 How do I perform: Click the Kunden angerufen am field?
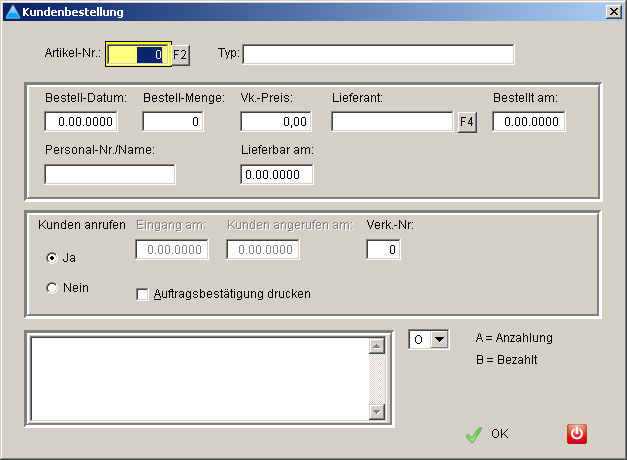pyautogui.click(x=263, y=250)
